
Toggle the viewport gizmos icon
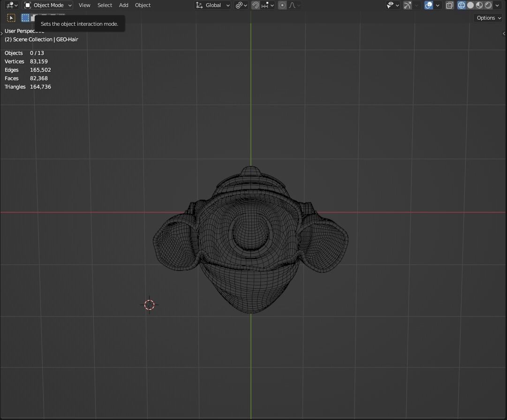(408, 5)
